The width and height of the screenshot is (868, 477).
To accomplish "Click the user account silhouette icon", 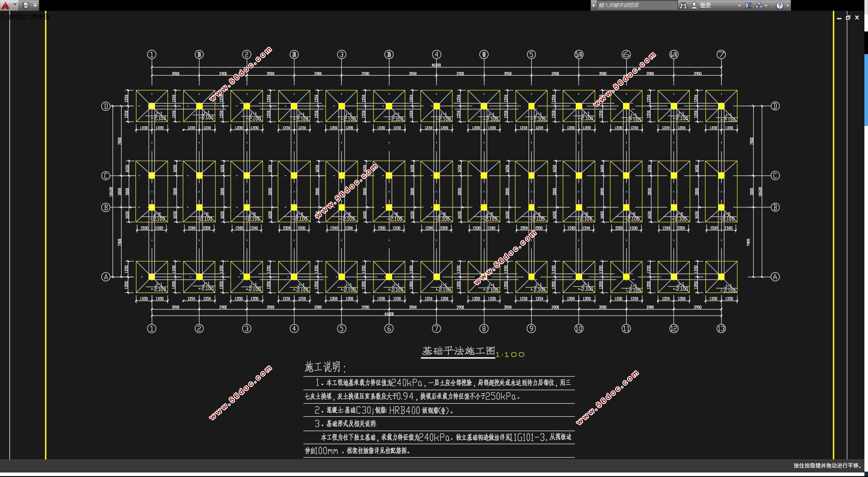I will [x=694, y=5].
